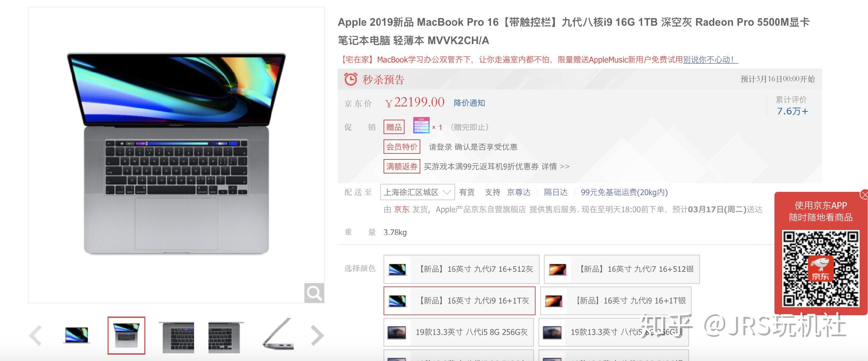The image size is (868, 361).
Task: Click the magnifier zoom icon on product image
Action: click(x=314, y=293)
